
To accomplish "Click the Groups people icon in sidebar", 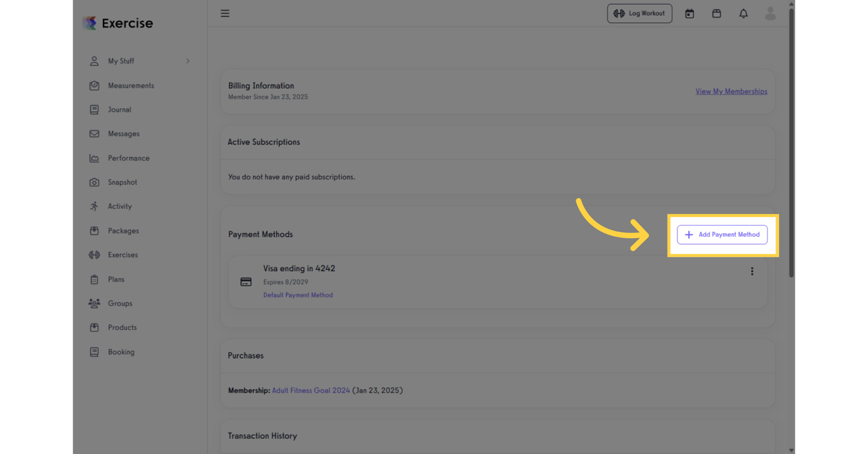I will click(x=94, y=303).
